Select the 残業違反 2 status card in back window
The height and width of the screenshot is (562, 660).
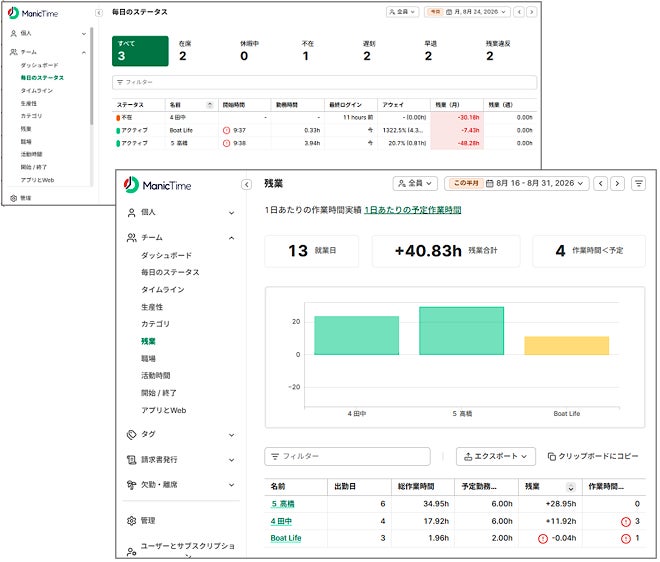pyautogui.click(x=508, y=51)
